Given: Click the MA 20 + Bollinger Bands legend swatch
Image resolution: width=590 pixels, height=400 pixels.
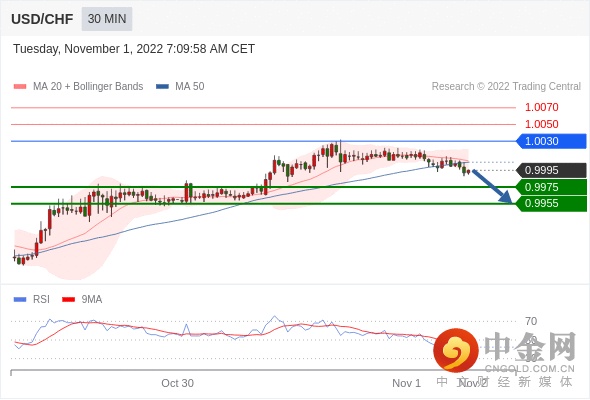Looking at the screenshot, I should pyautogui.click(x=20, y=87).
